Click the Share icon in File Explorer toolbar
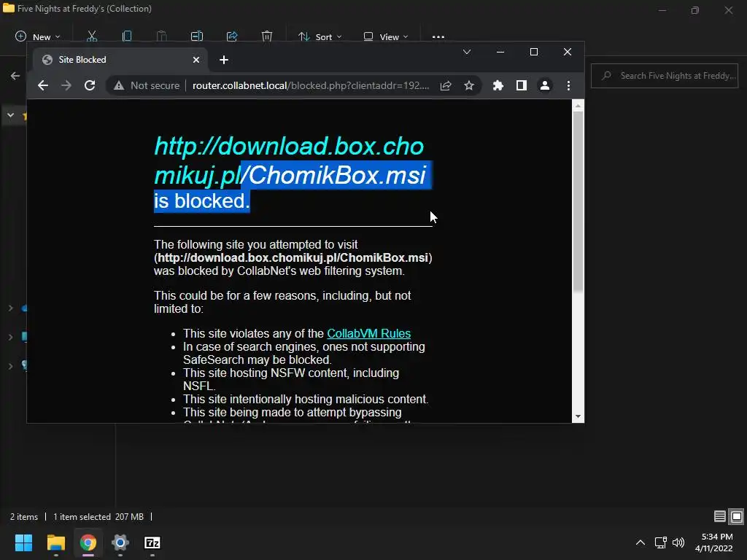 pyautogui.click(x=232, y=36)
